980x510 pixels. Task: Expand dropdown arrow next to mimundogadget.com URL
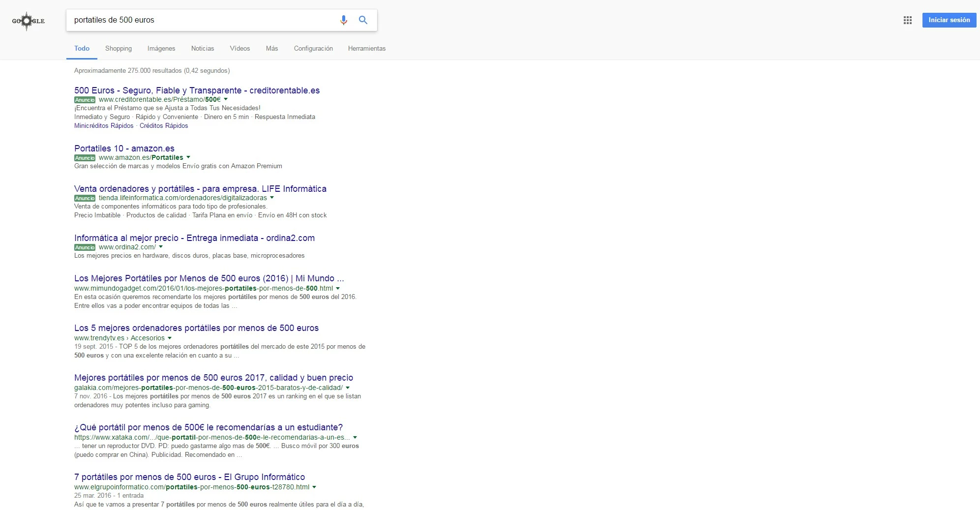coord(338,288)
